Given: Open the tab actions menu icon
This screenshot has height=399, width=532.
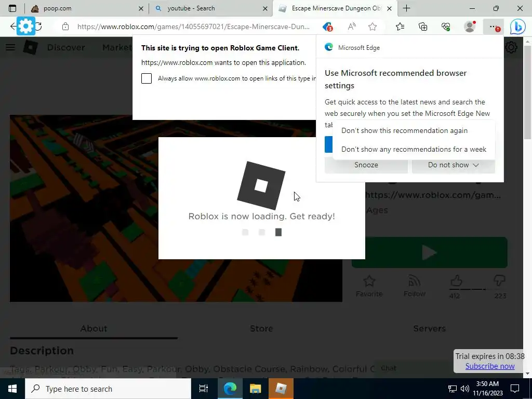Looking at the screenshot, I should [x=12, y=8].
